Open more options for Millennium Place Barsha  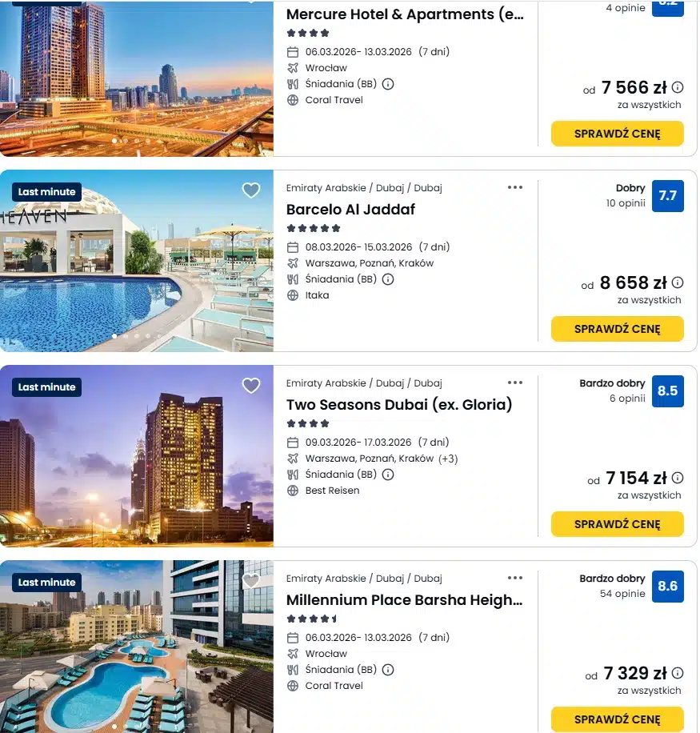(x=515, y=578)
